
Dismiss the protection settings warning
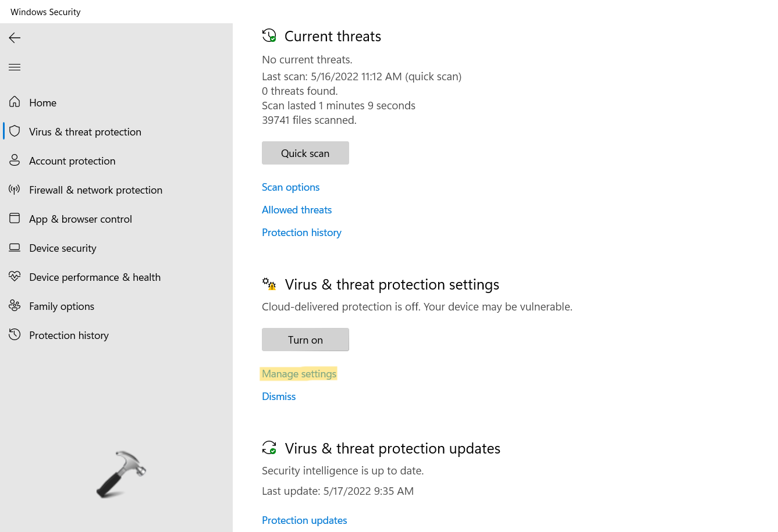tap(279, 397)
